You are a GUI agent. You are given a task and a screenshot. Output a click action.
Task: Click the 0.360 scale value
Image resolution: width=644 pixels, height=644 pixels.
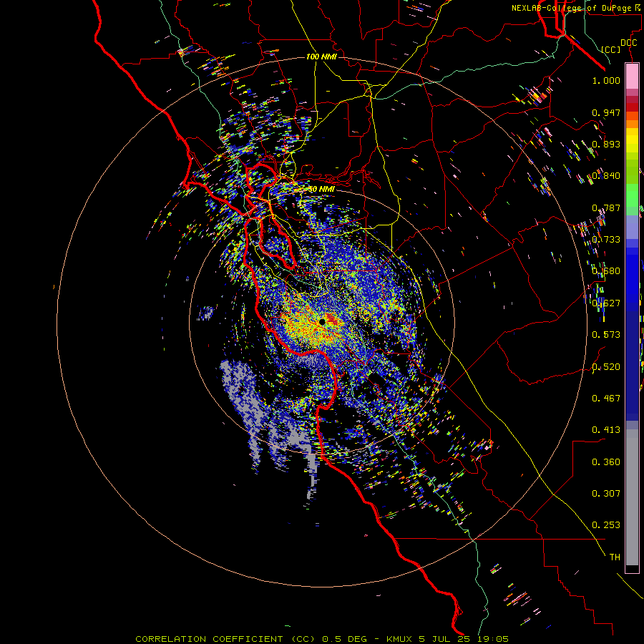pos(606,462)
